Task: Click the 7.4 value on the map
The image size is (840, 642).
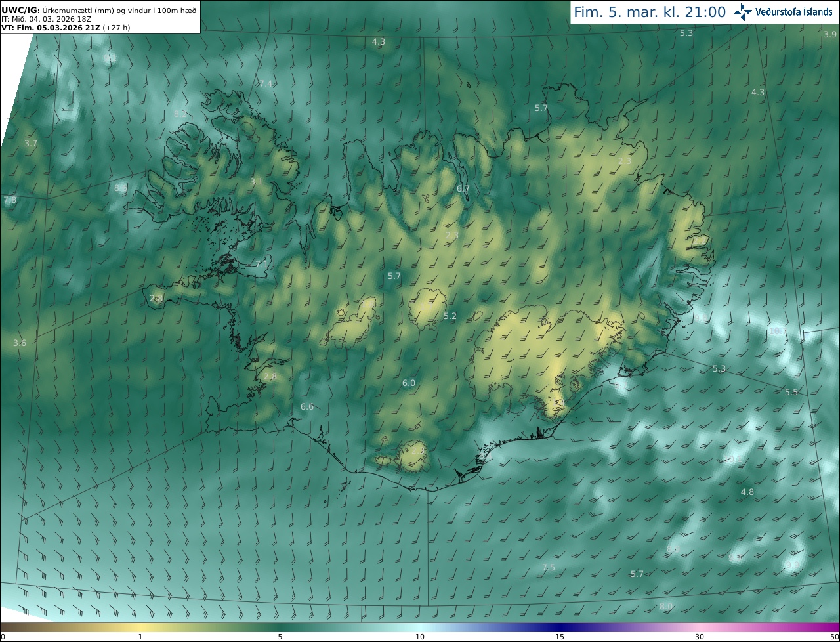Action: [x=266, y=84]
